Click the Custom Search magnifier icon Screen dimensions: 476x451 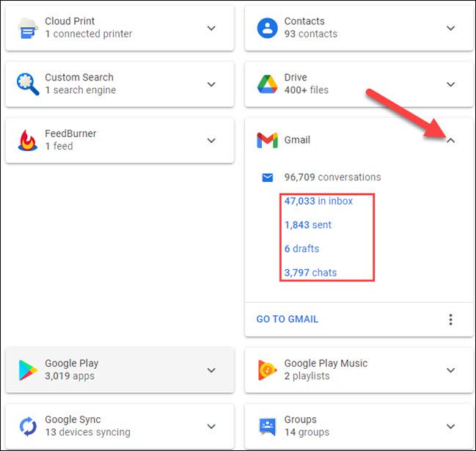(x=28, y=84)
